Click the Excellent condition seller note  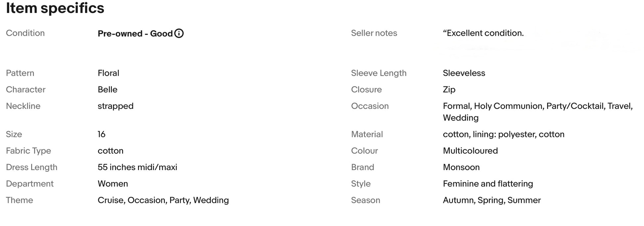tap(483, 33)
